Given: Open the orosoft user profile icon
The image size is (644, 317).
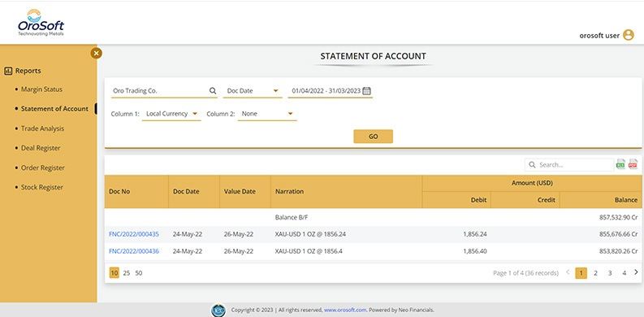Looking at the screenshot, I should (x=629, y=35).
